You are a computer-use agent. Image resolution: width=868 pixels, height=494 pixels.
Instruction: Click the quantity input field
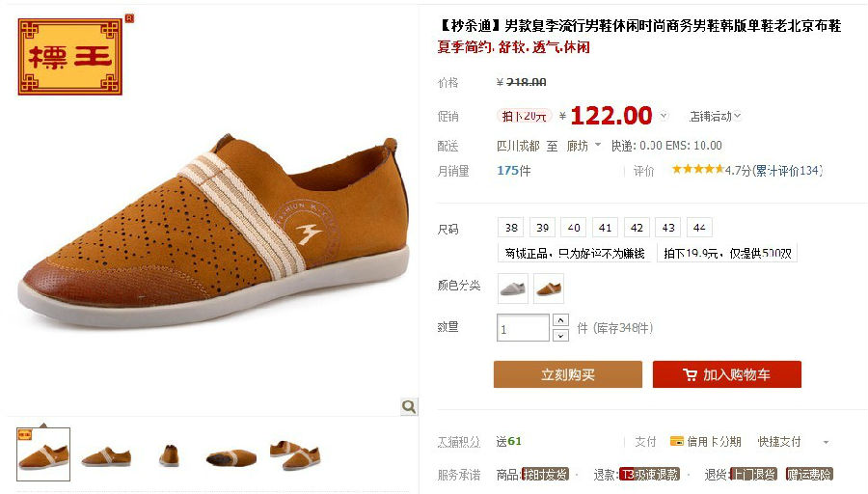pos(523,328)
